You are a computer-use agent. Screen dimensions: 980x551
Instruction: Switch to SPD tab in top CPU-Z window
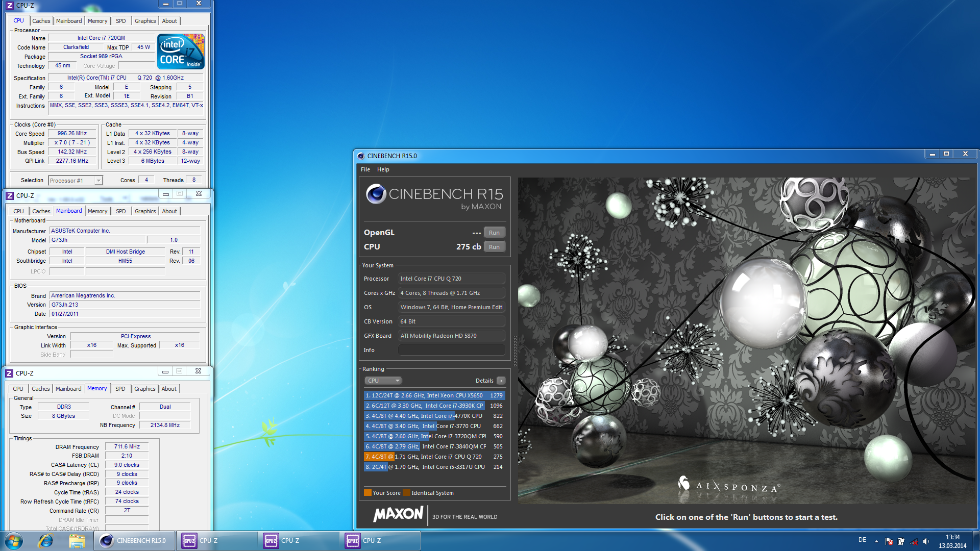pos(121,21)
